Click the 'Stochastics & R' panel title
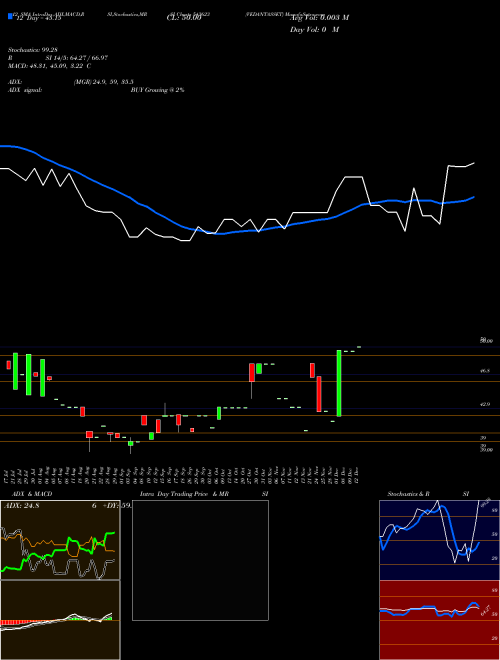 coord(408,494)
